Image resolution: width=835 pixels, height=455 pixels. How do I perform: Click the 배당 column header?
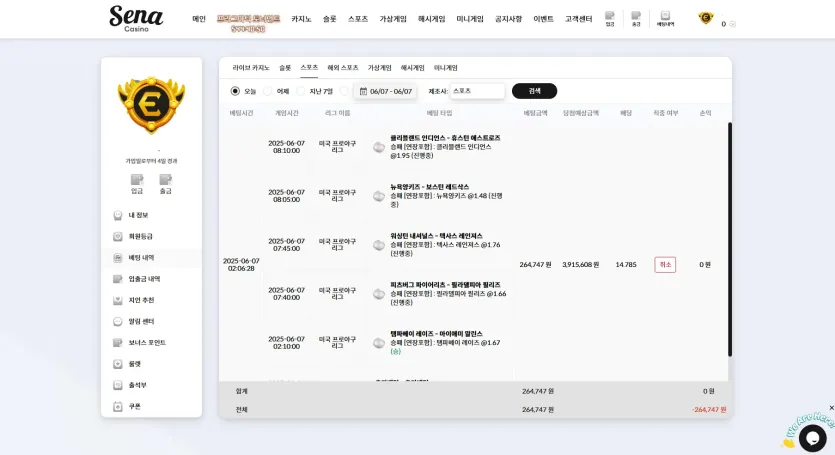pyautogui.click(x=626, y=113)
